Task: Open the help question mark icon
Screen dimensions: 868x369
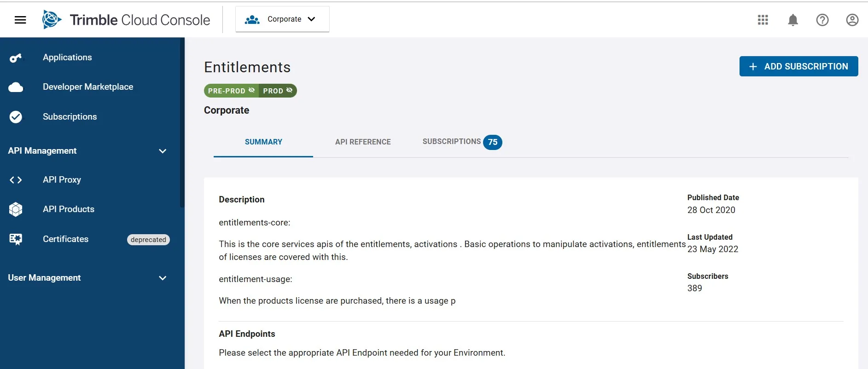Action: tap(822, 20)
